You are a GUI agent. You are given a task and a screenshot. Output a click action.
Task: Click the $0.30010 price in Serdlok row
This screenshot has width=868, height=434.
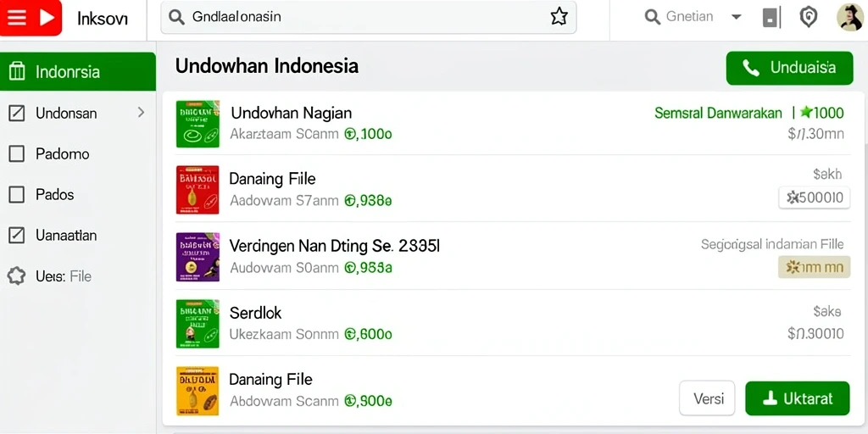coord(816,333)
